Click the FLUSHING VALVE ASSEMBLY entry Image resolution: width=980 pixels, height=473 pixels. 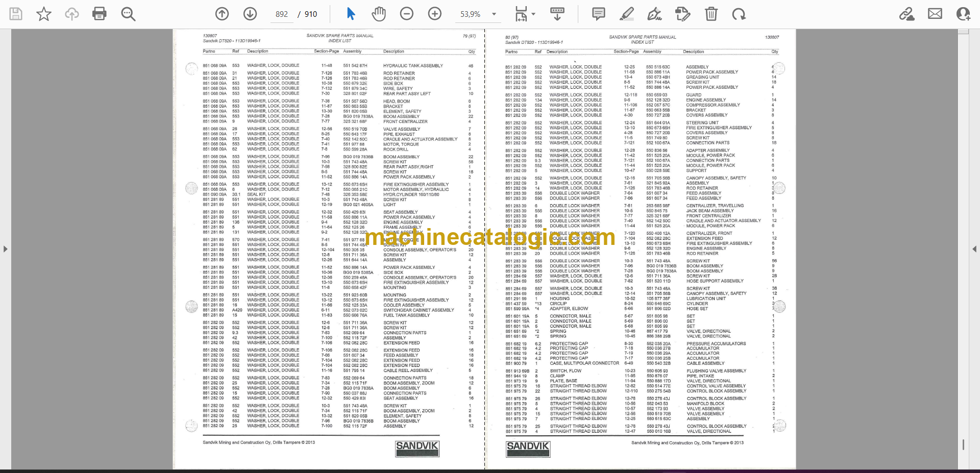coord(716,371)
